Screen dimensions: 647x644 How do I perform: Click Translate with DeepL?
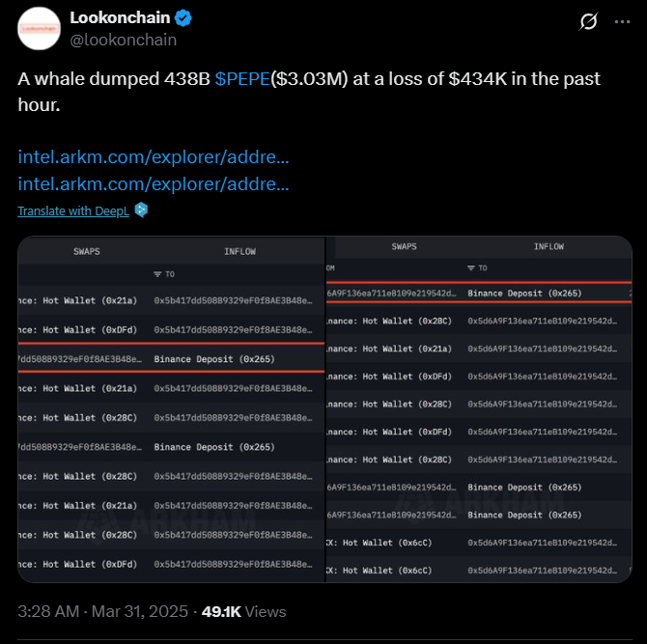point(73,210)
